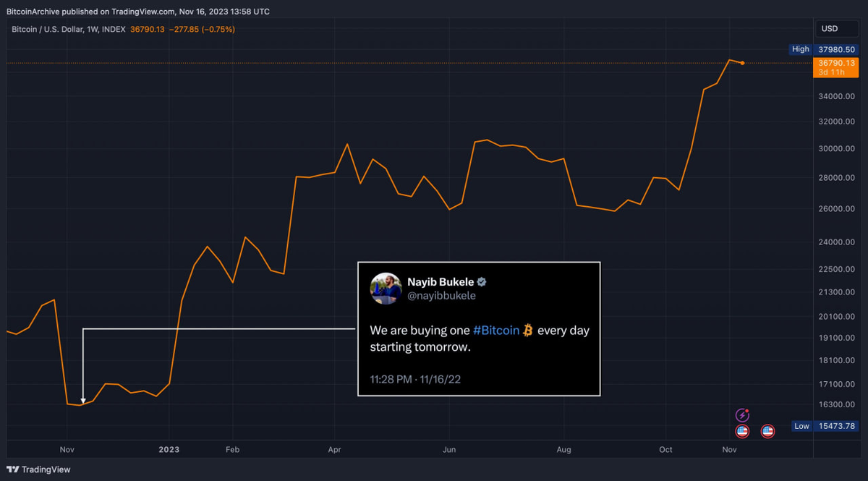Image resolution: width=868 pixels, height=481 pixels.
Task: Click the tweet timestamp 11:28 PM · 11/16/22
Action: [x=415, y=379]
